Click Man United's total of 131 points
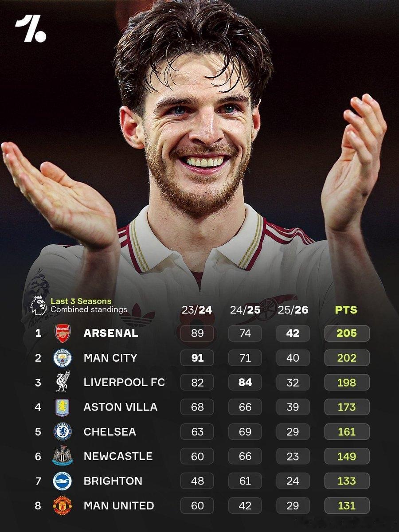Image resolution: width=399 pixels, height=532 pixels. 347,505
